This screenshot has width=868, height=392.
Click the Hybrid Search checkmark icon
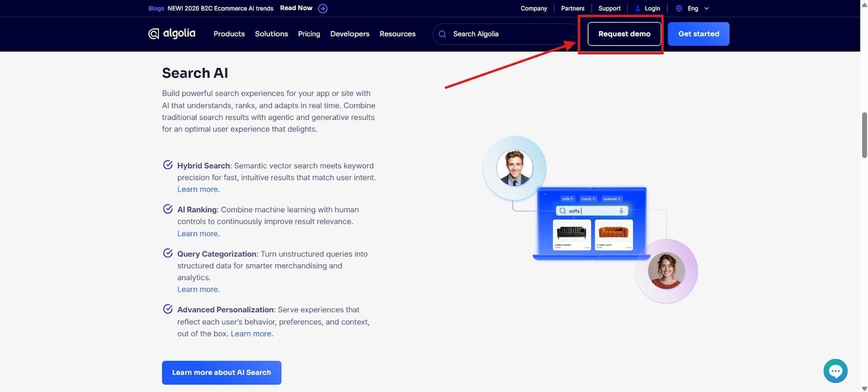[x=168, y=165]
